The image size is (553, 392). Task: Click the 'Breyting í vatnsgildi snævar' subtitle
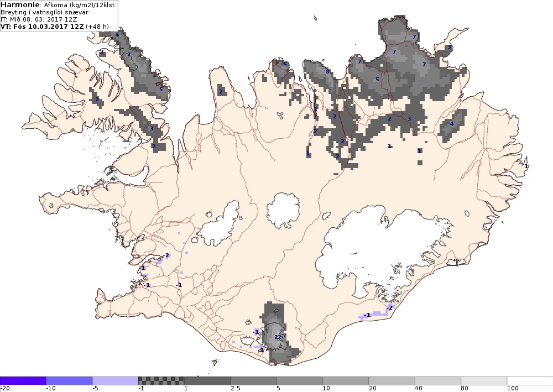click(x=44, y=12)
